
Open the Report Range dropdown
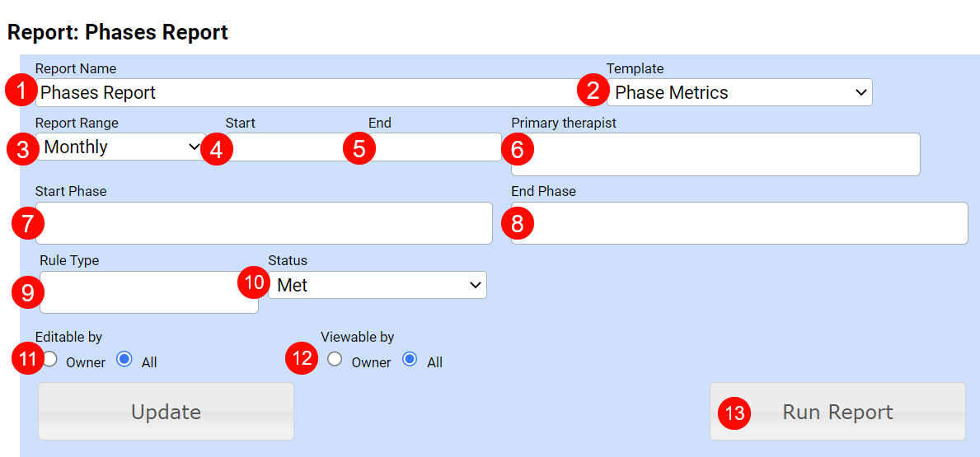point(120,147)
